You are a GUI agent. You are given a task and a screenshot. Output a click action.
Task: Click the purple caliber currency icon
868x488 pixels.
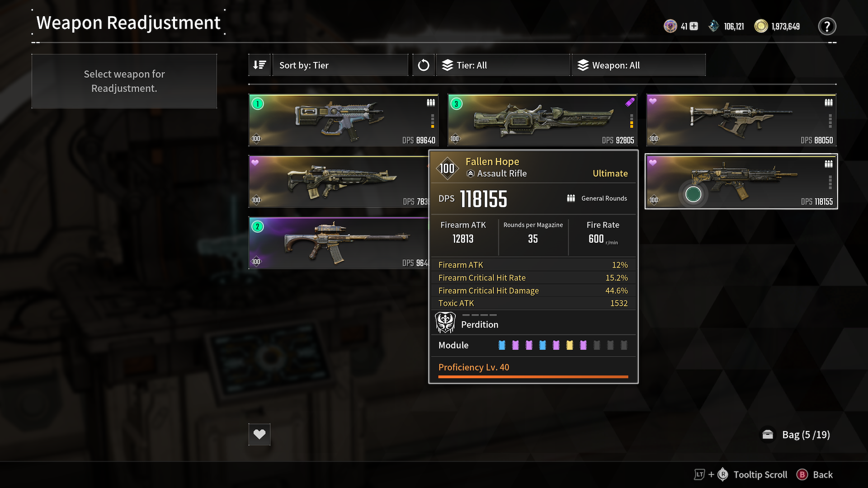click(x=670, y=26)
